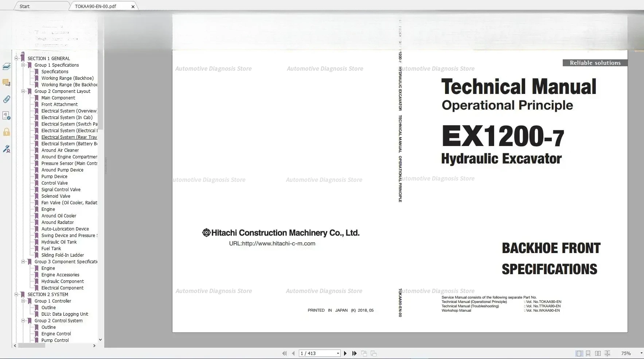Click the previous view icon near page controls
The height and width of the screenshot is (359, 644).
pyautogui.click(x=364, y=353)
